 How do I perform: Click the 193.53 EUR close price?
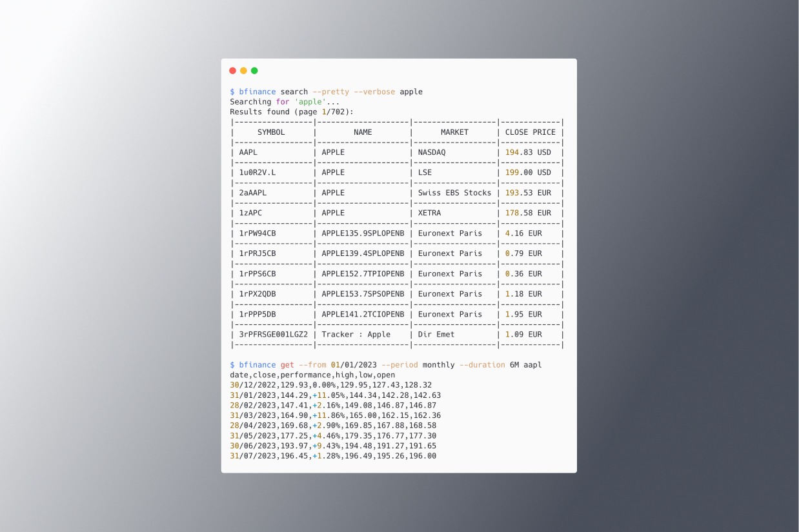point(529,193)
